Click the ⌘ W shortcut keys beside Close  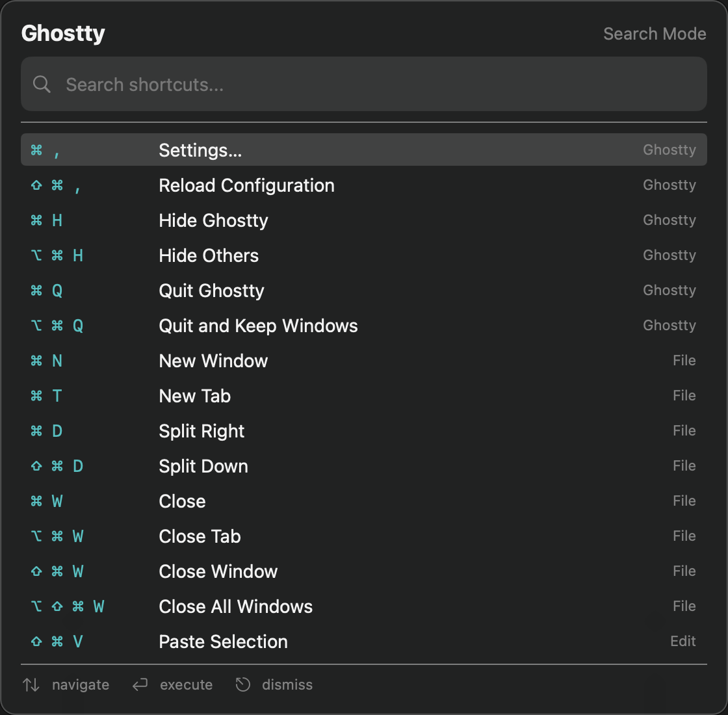point(46,501)
